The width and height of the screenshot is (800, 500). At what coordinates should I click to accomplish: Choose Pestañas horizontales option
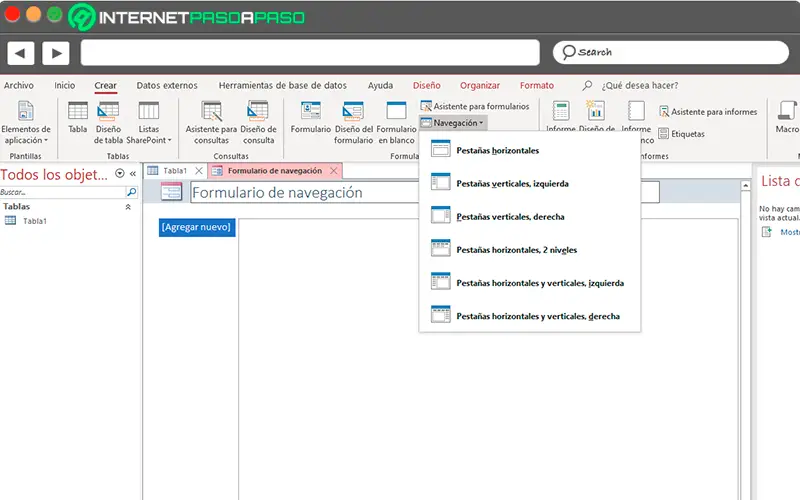(x=530, y=150)
